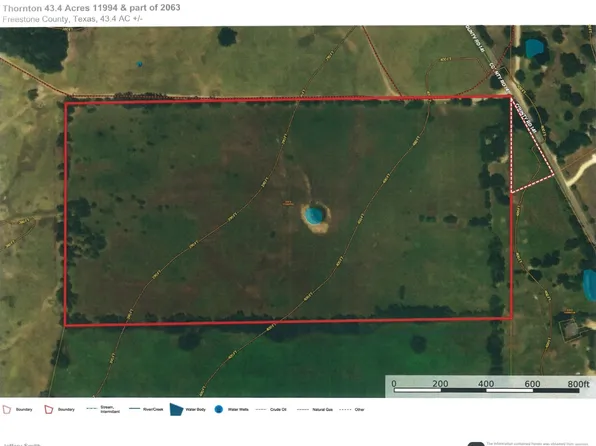Image resolution: width=596 pixels, height=446 pixels.
Task: Click the 'Stream, Intermittent' legend label
Action: [x=110, y=409]
